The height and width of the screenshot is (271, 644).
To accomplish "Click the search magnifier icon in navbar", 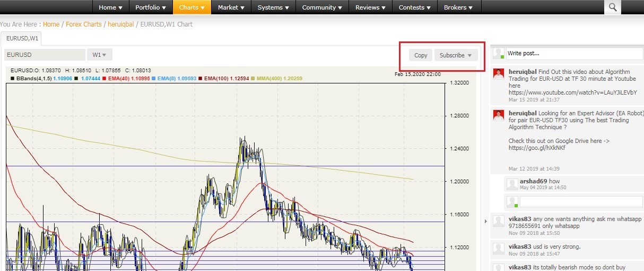I will 613,7.
